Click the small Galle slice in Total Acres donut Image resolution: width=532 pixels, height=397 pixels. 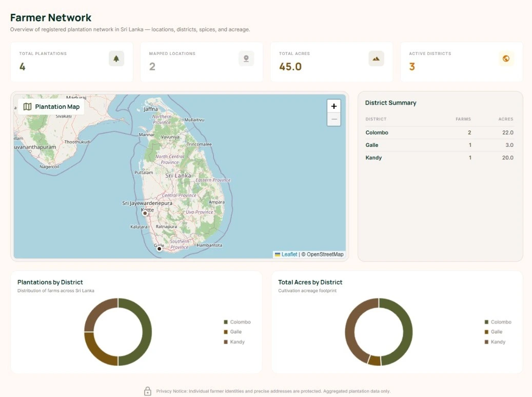coord(375,361)
